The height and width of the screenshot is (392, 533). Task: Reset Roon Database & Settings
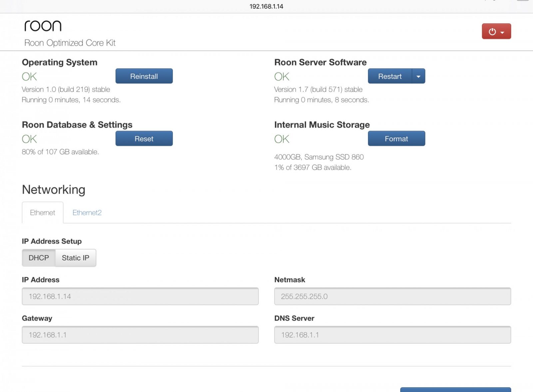pyautogui.click(x=144, y=139)
